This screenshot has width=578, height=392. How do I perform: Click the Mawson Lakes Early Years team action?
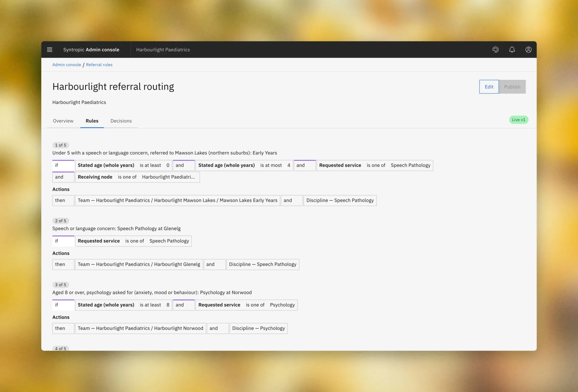tap(177, 200)
